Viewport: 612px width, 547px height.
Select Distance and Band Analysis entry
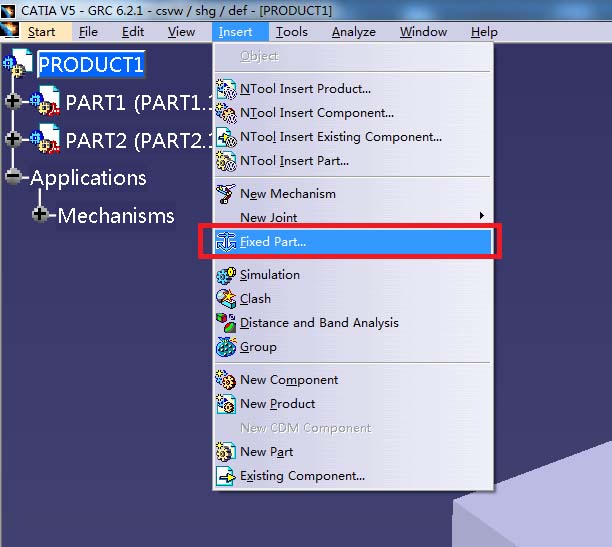[353, 323]
